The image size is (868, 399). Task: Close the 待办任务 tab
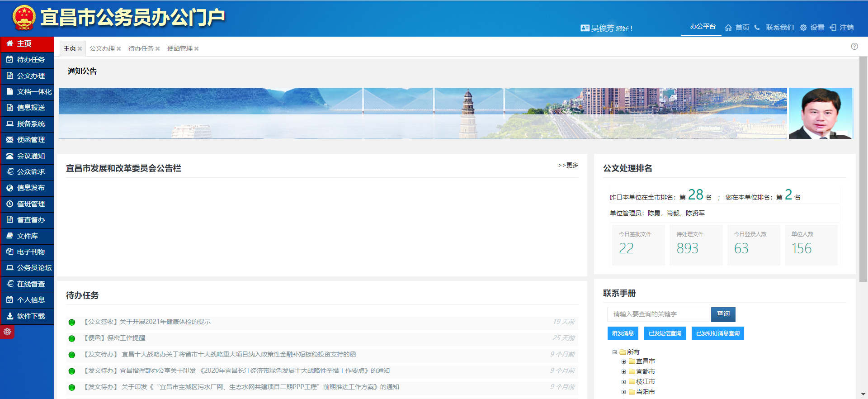pyautogui.click(x=158, y=49)
